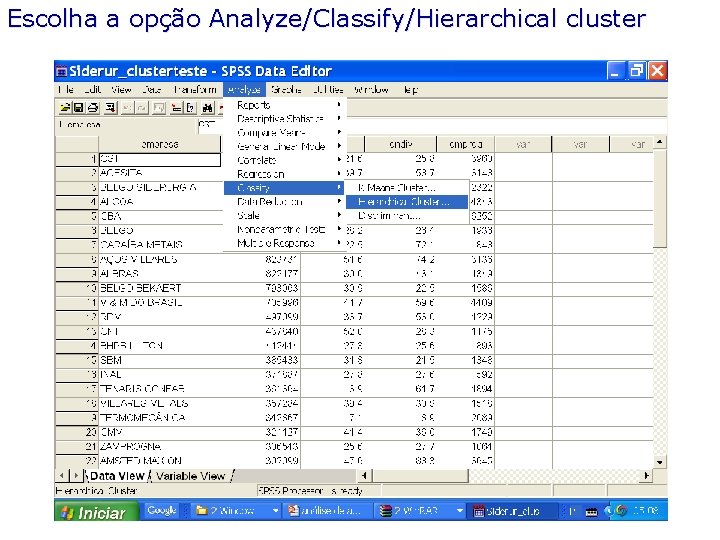Click horizontal scrollbar right arrow
This screenshot has height=540, width=720.
click(647, 476)
